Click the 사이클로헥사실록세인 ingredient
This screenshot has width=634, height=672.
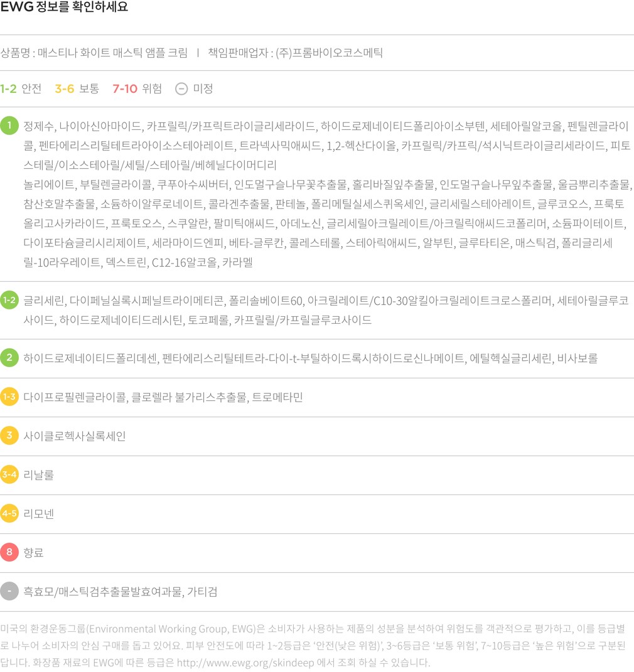[x=74, y=436]
